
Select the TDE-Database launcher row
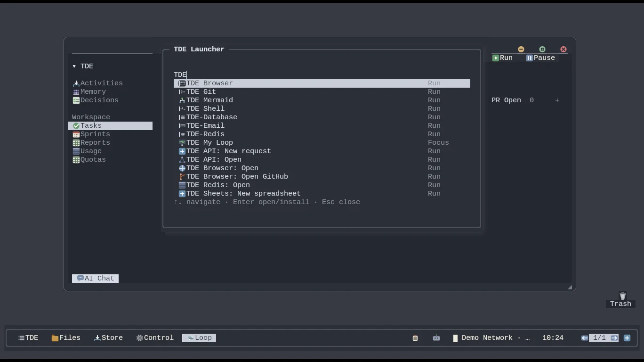pos(322,117)
